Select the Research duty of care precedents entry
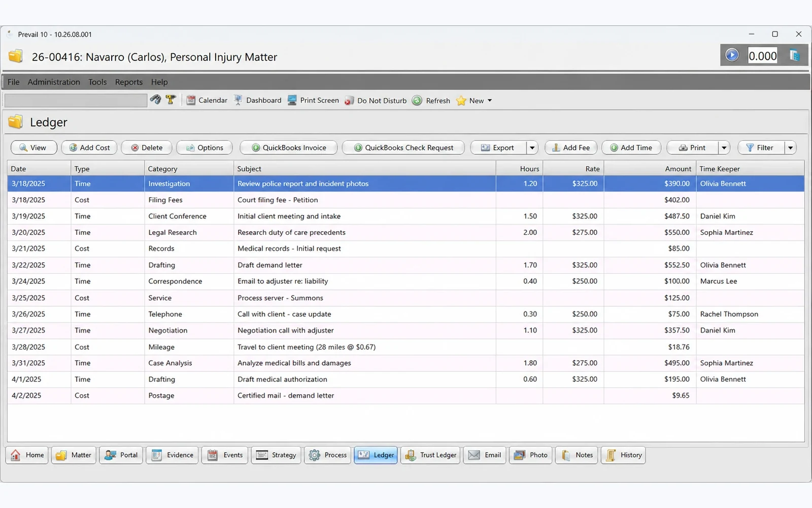Image resolution: width=812 pixels, height=508 pixels. point(405,232)
